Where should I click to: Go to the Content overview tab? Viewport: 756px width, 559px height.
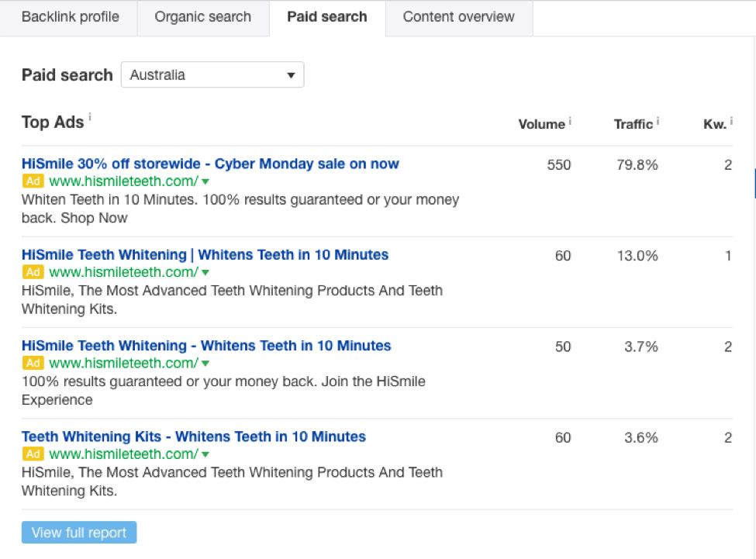(458, 17)
